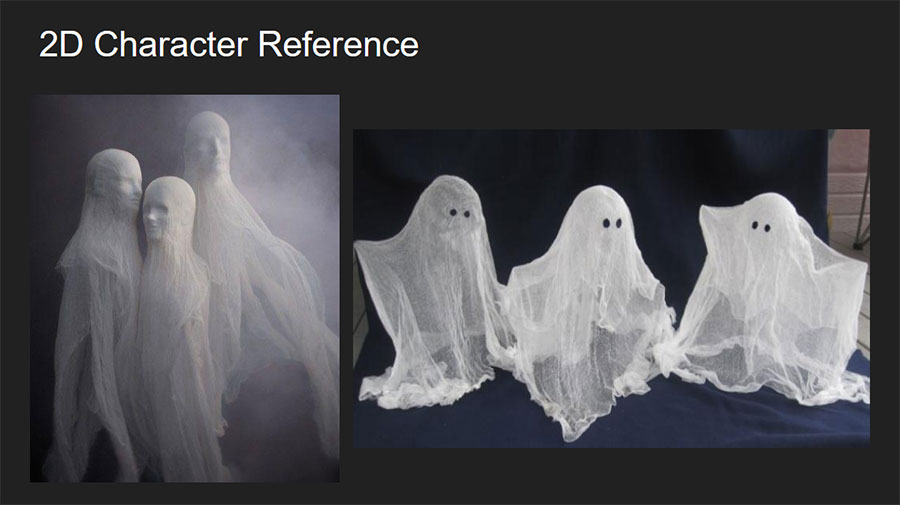Select the foggy photo of veiled ghost figures
The height and width of the screenshot is (505, 900).
tap(185, 288)
